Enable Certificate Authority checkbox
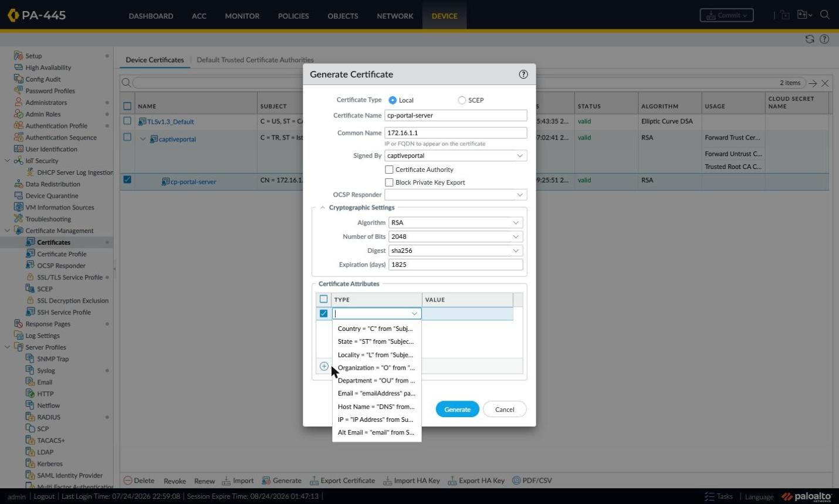Image resolution: width=839 pixels, height=504 pixels. (x=389, y=170)
